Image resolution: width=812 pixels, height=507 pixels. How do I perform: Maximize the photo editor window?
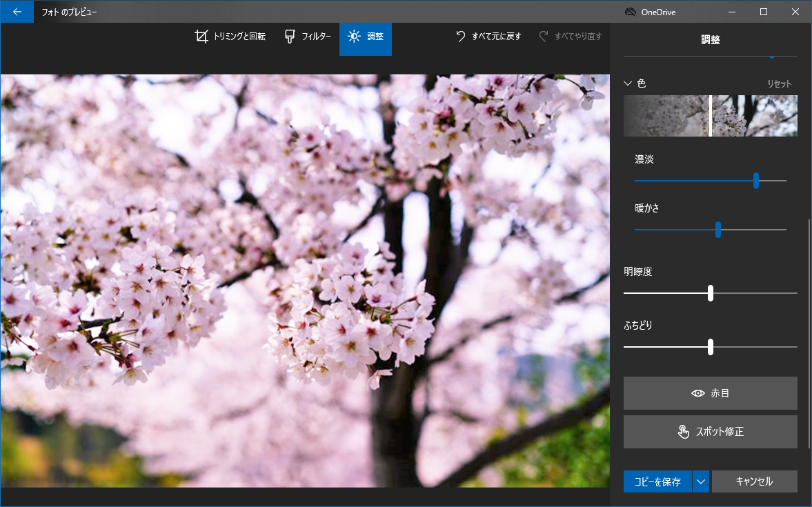[763, 12]
